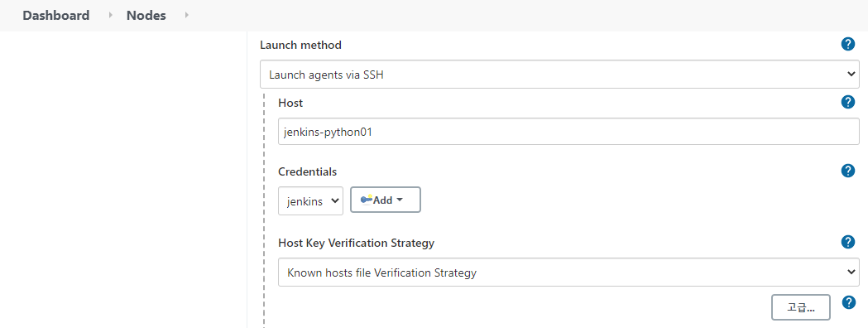Click the Launch method label

pos(300,45)
